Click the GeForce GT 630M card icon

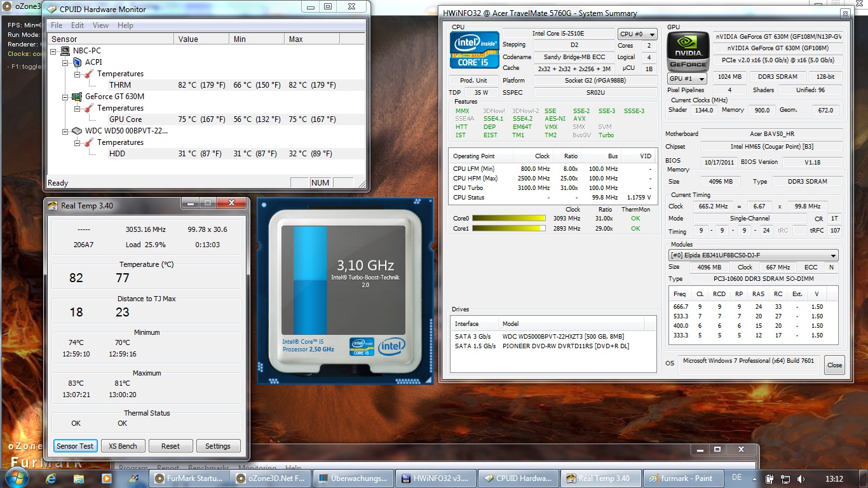(77, 97)
